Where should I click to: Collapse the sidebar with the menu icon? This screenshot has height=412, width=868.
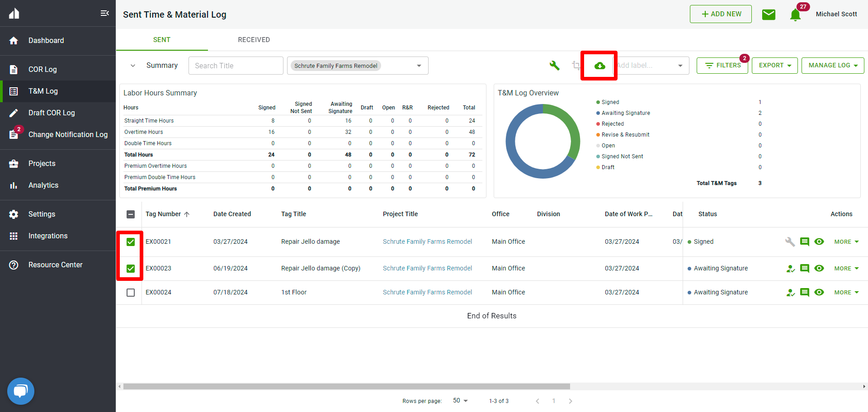(104, 13)
